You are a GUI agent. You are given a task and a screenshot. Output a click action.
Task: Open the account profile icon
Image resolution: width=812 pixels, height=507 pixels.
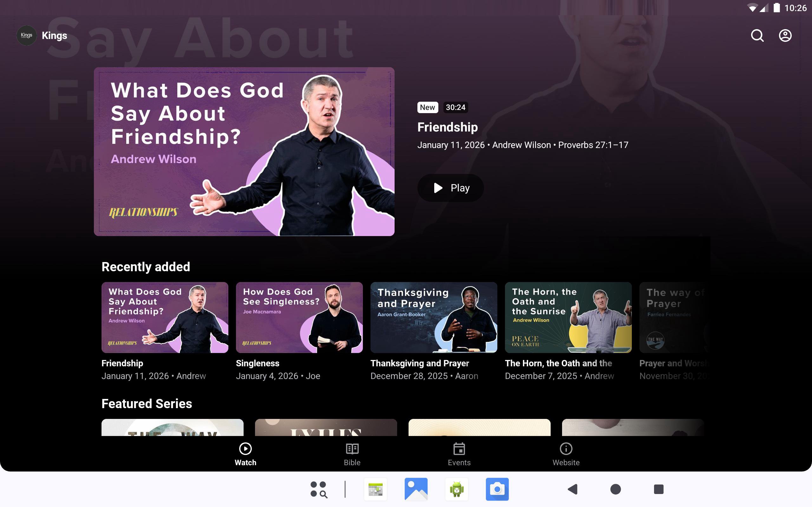(785, 35)
